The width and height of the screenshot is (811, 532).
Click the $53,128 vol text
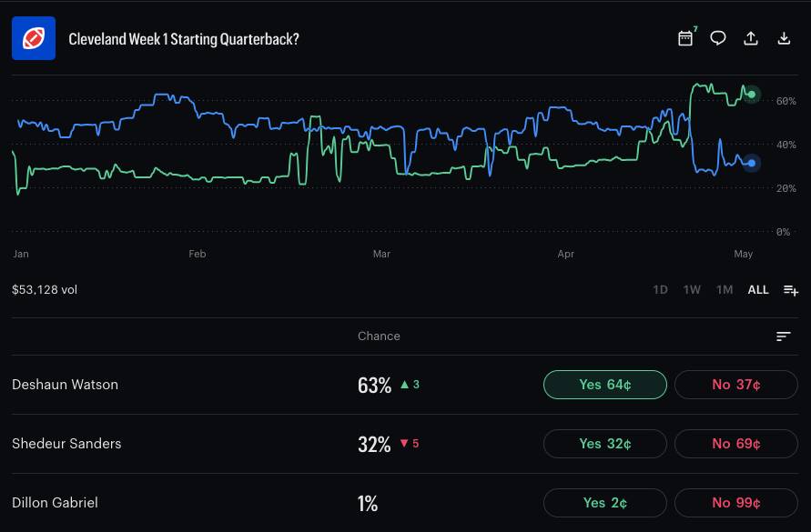45,290
